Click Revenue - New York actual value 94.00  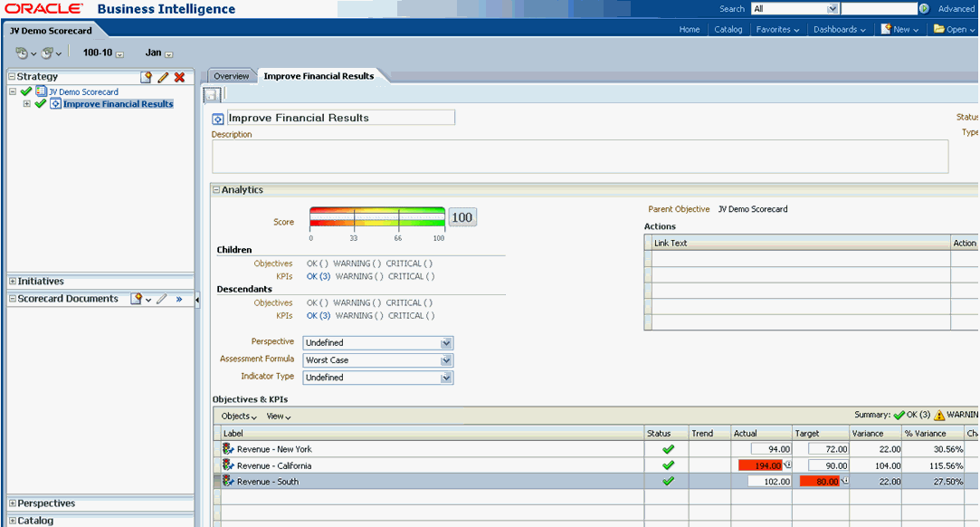771,449
